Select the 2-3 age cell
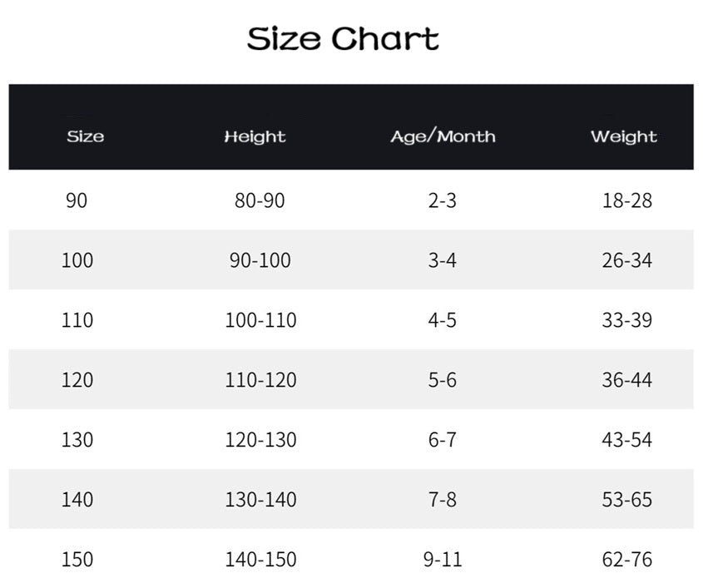 pyautogui.click(x=442, y=200)
